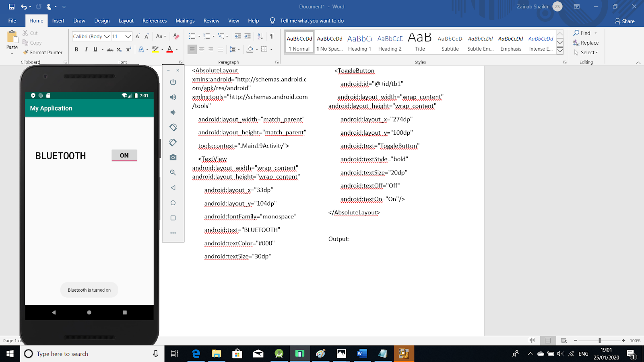
Task: Toggle align left
Action: pos(192,49)
